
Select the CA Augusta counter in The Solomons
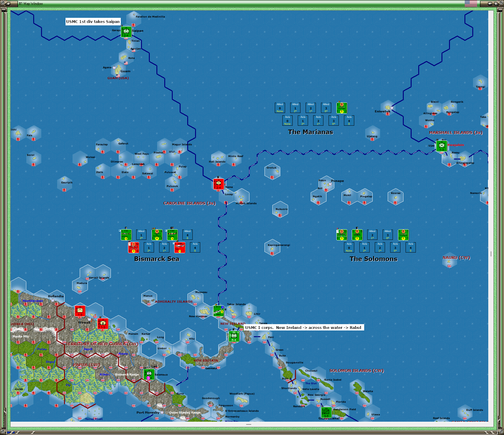point(403,235)
